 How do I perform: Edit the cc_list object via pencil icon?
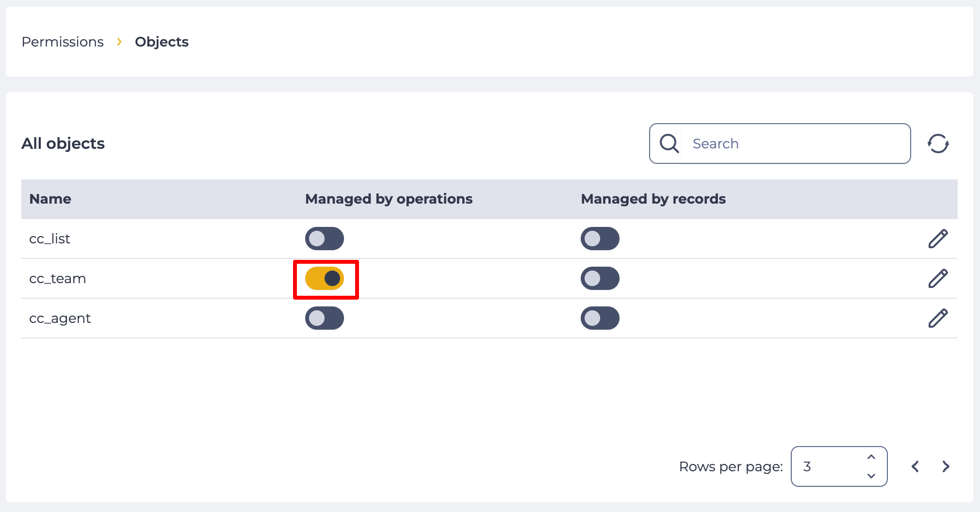pos(938,239)
